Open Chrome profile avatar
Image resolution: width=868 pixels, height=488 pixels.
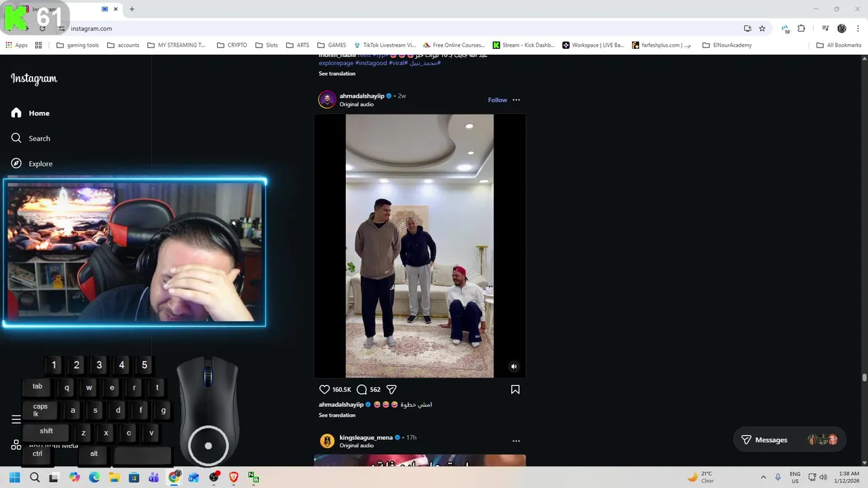pos(842,28)
